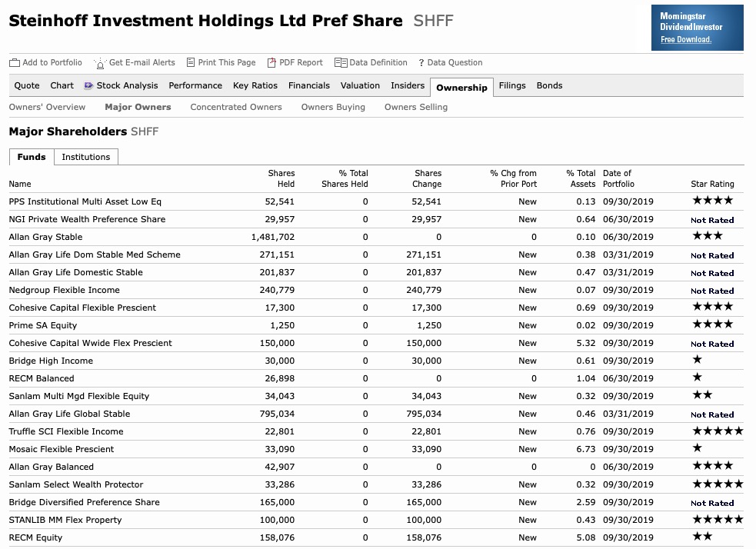Image resolution: width=756 pixels, height=549 pixels.
Task: Switch to Concentrated Owners view
Action: point(236,107)
